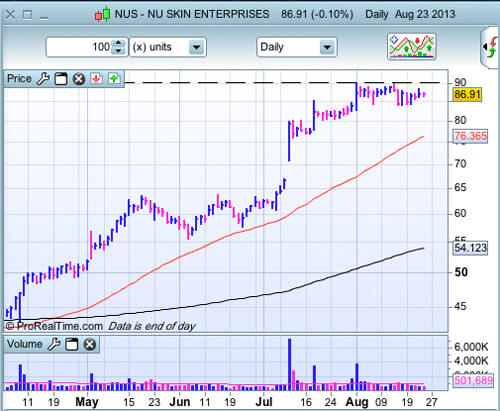Click the Volume panel title
500x411 pixels.
[25, 344]
